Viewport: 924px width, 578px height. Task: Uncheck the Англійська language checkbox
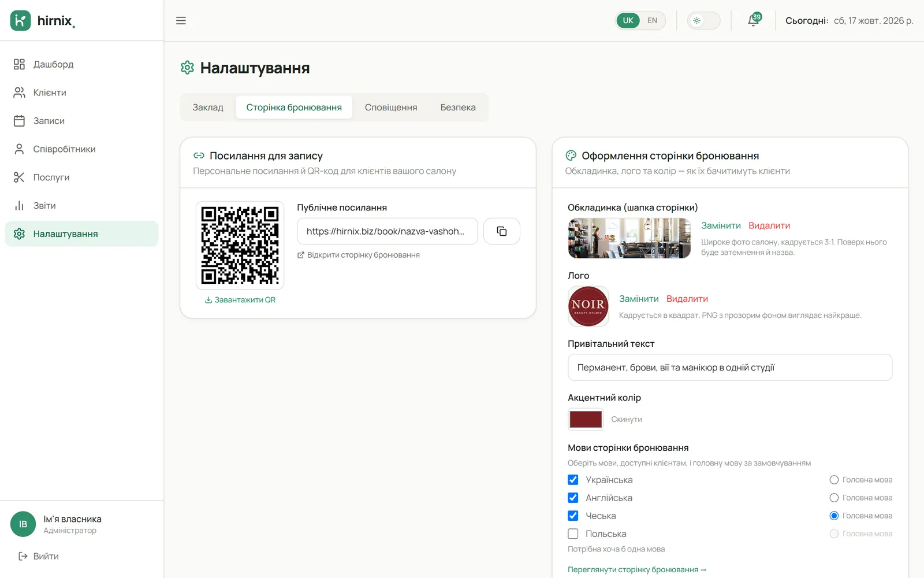click(x=573, y=498)
